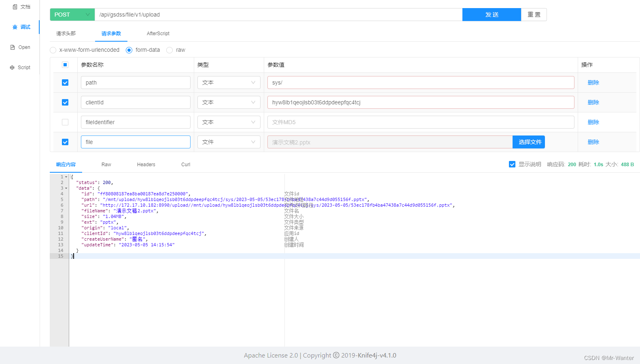Edit the fileIdentifier parameter name field
Image resolution: width=640 pixels, height=364 pixels.
(136, 122)
